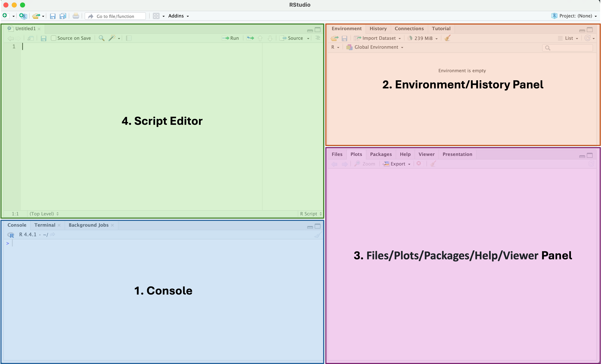Switch to the Terminal tab
Image resolution: width=601 pixels, height=364 pixels.
[45, 225]
